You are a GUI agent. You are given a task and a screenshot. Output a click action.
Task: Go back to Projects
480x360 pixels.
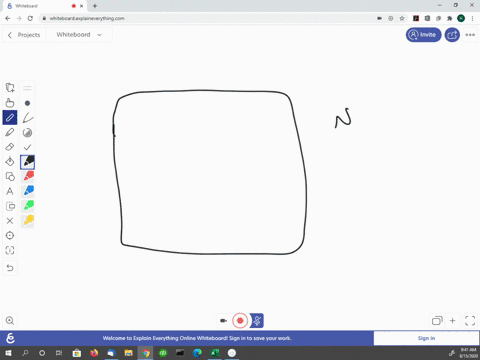click(x=24, y=35)
